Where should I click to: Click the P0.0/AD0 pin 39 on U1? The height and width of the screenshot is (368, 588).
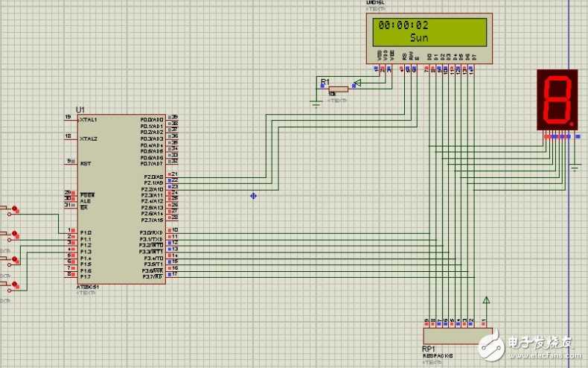(173, 117)
